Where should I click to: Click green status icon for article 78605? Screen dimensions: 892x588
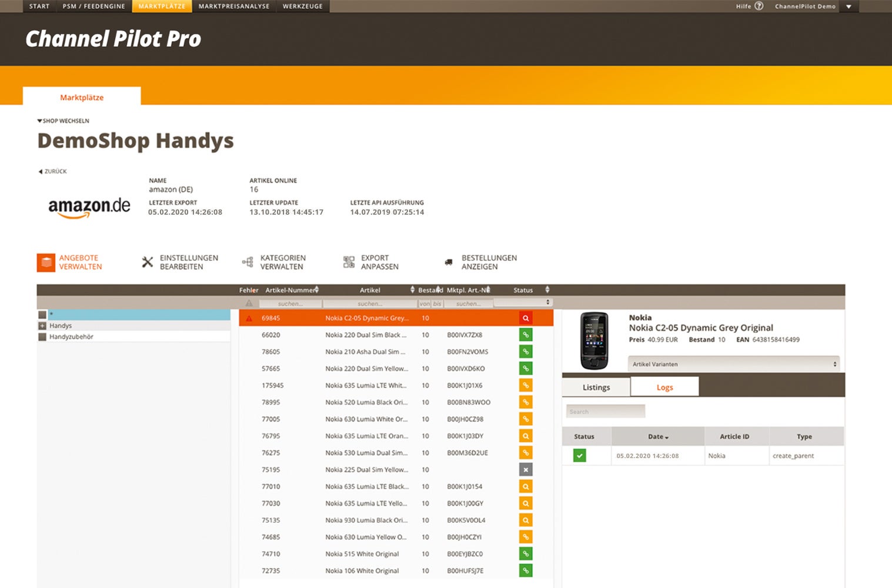click(526, 352)
